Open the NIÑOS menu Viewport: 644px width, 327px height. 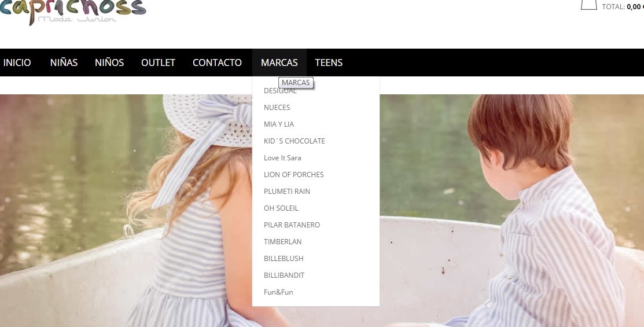[x=109, y=63]
